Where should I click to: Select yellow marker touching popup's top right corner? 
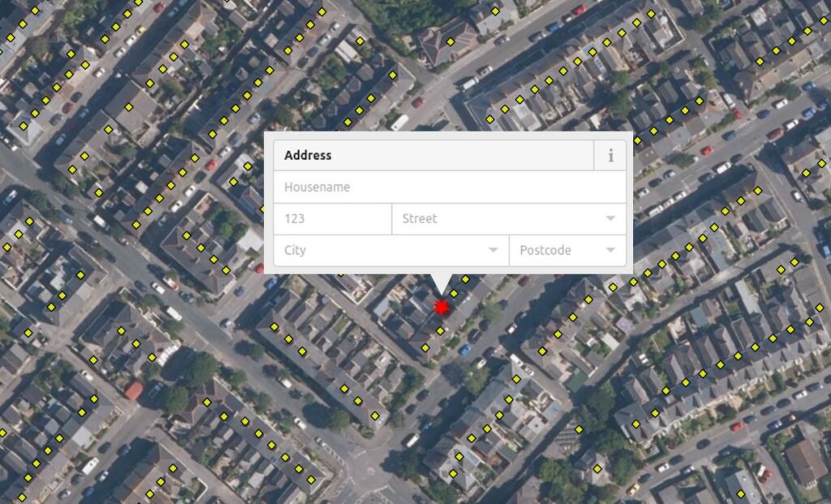(637, 140)
